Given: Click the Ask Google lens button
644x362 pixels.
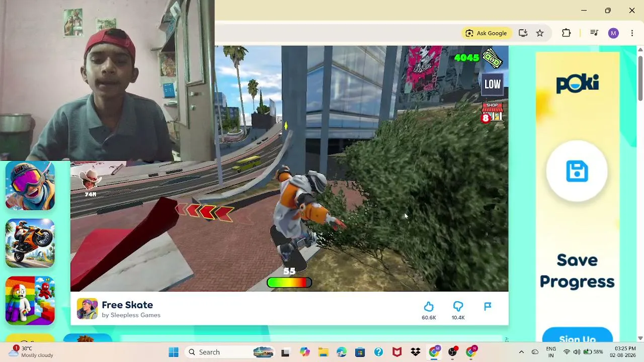Looking at the screenshot, I should [486, 33].
